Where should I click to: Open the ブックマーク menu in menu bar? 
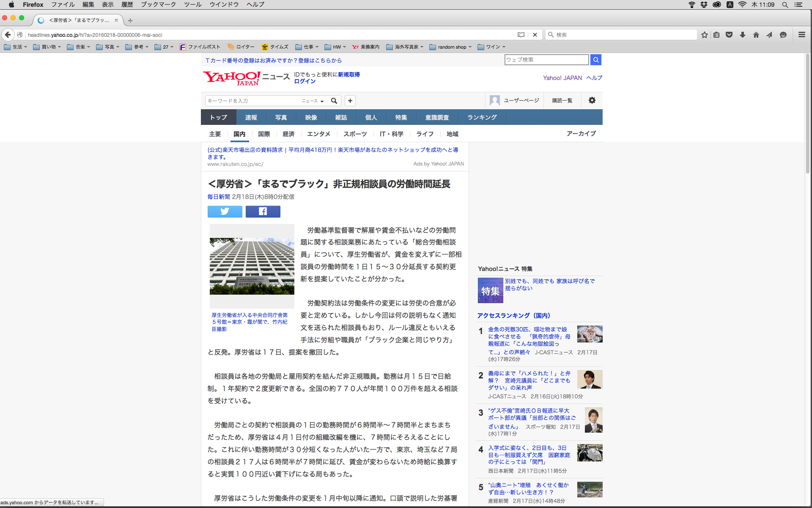[x=158, y=5]
